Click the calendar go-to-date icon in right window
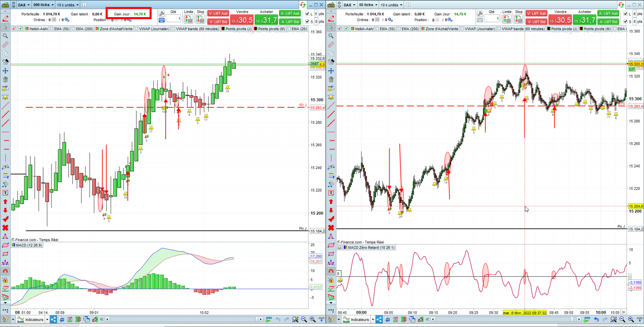Image resolution: width=644 pixels, height=327 pixels. point(587,319)
